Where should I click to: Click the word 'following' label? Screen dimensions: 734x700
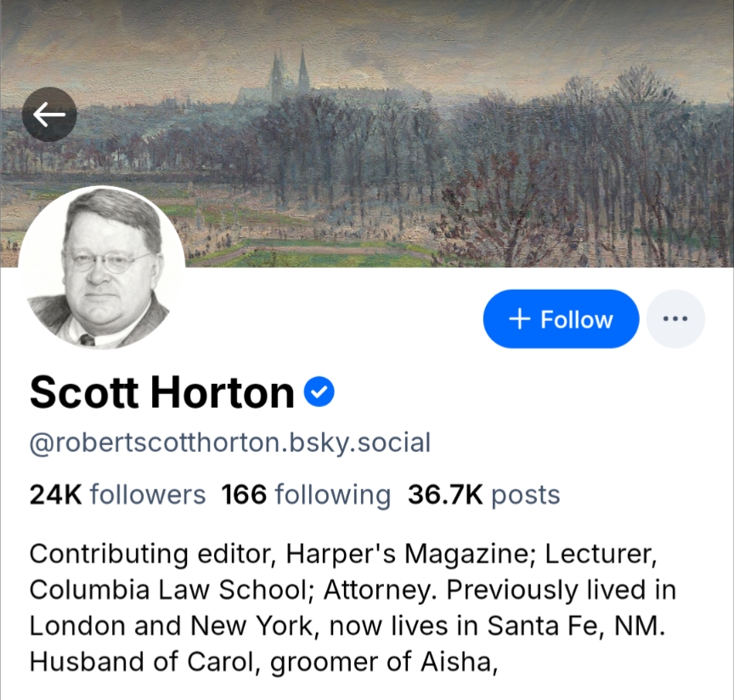pos(332,495)
